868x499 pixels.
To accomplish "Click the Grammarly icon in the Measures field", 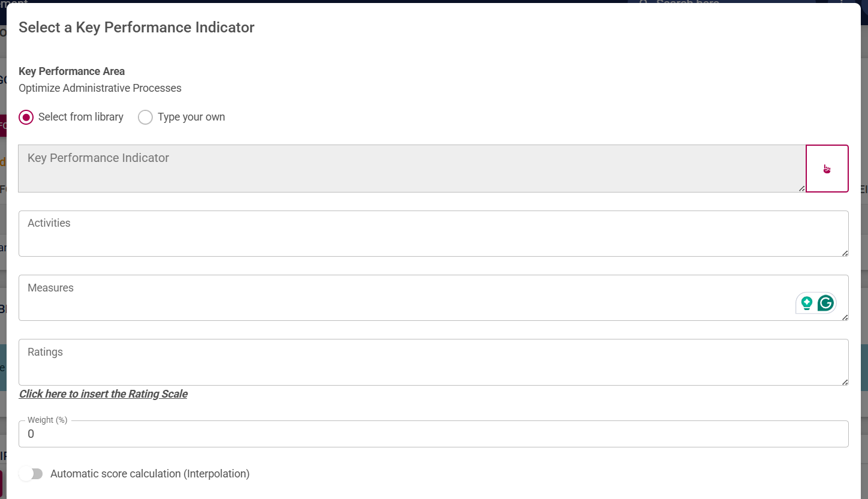I will tap(825, 303).
